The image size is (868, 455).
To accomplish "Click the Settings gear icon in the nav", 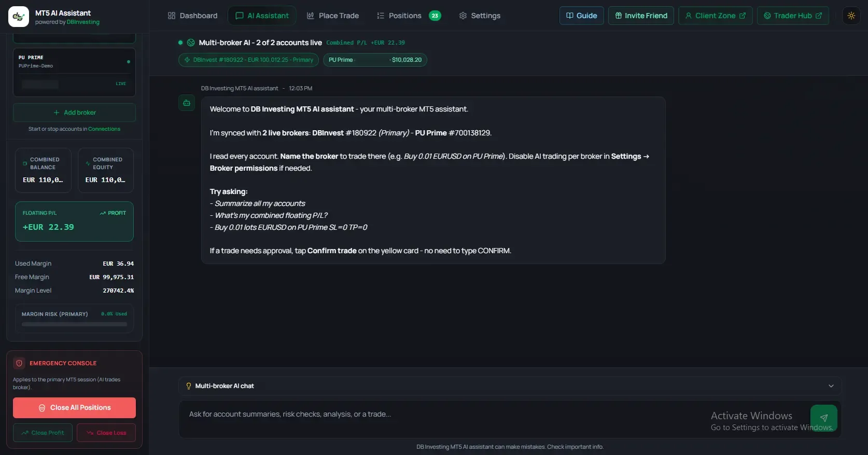I will [463, 16].
